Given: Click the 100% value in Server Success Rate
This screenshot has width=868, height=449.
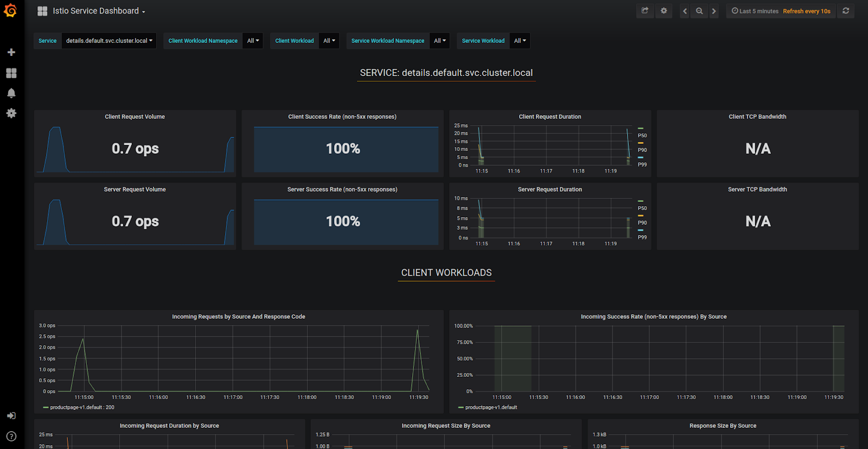Looking at the screenshot, I should [x=343, y=221].
